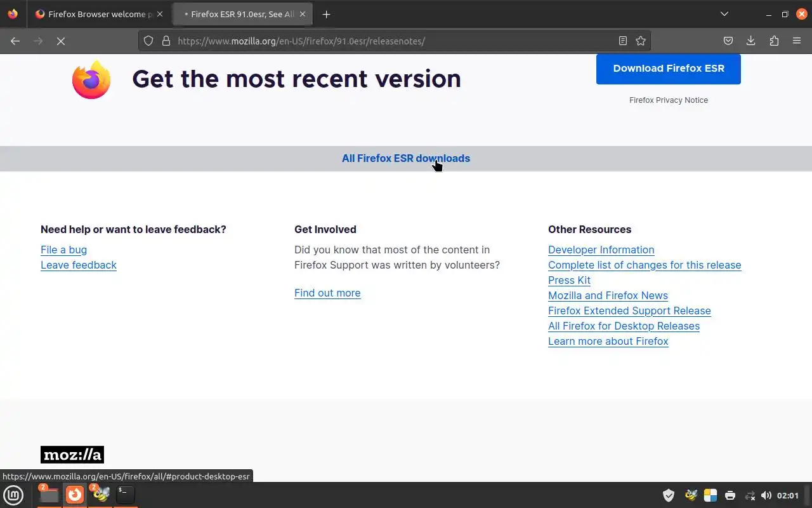Click the Find out more link

click(x=327, y=293)
